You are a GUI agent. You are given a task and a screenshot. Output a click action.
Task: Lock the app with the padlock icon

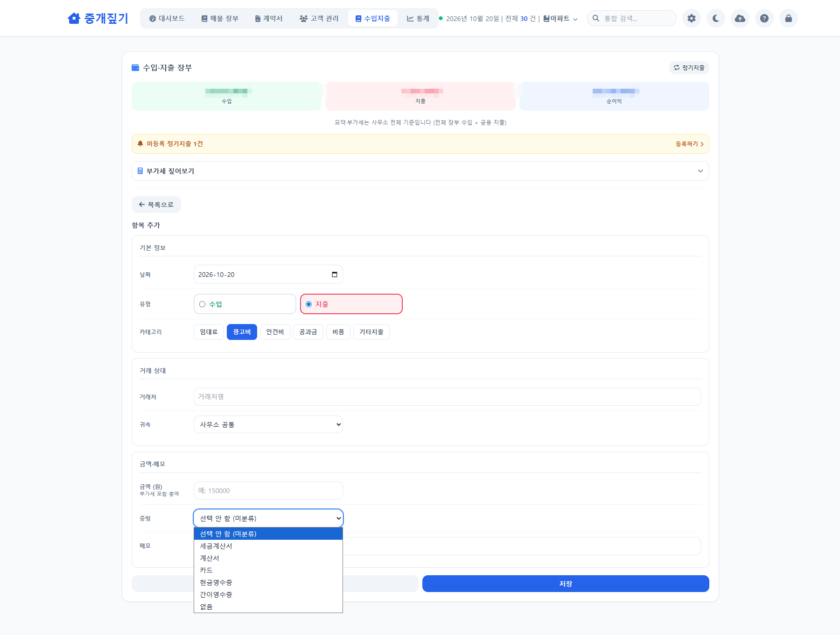pos(789,18)
